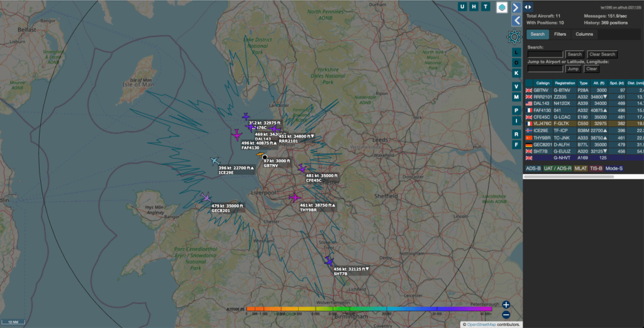Screen dimensions: 644x328
Task: Click the Jump button
Action: pos(574,69)
